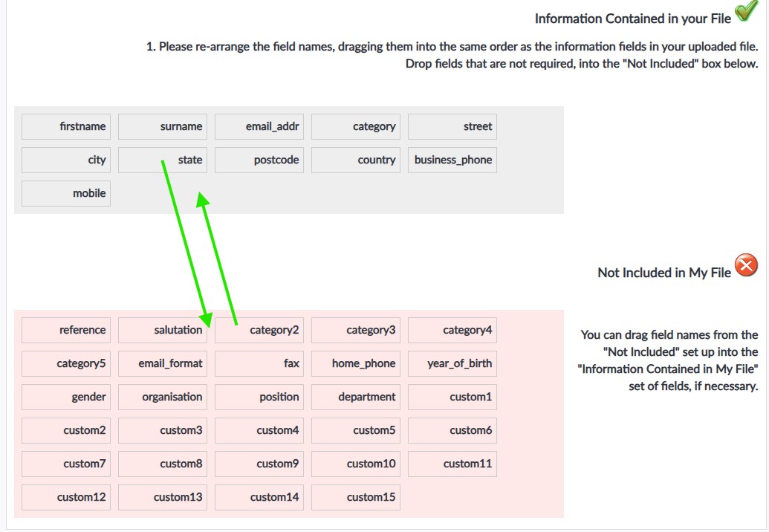Click the category4 field box
Screen dimensions: 769x532
coord(452,330)
